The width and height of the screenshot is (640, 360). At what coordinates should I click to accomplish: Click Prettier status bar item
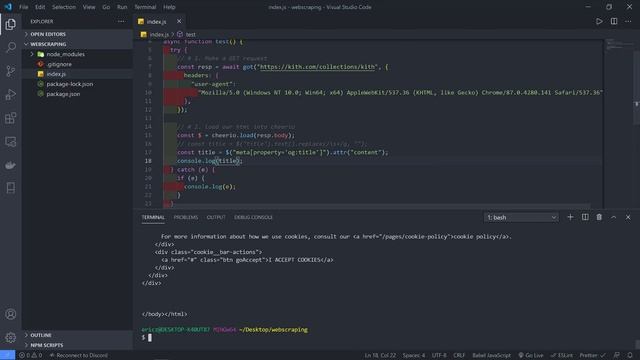[592, 355]
